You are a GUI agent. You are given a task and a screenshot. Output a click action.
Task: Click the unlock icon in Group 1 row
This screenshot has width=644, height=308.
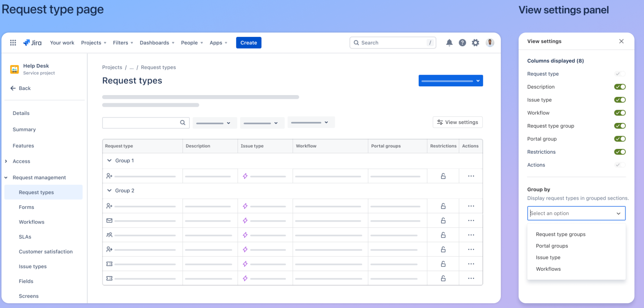pos(443,176)
